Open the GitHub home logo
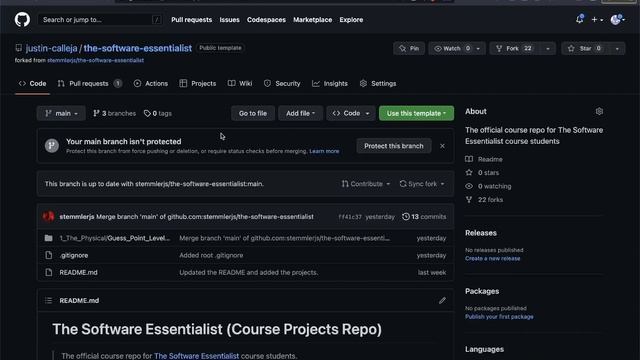The image size is (640, 360). (22, 20)
